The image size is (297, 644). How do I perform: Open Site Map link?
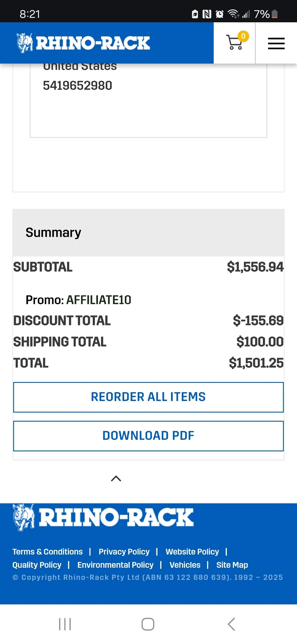(x=232, y=565)
